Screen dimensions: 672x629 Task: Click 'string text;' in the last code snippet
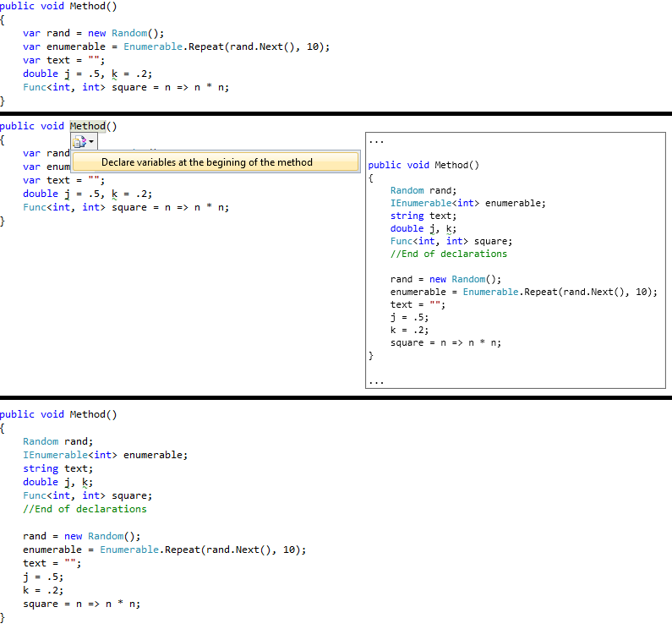[57, 468]
